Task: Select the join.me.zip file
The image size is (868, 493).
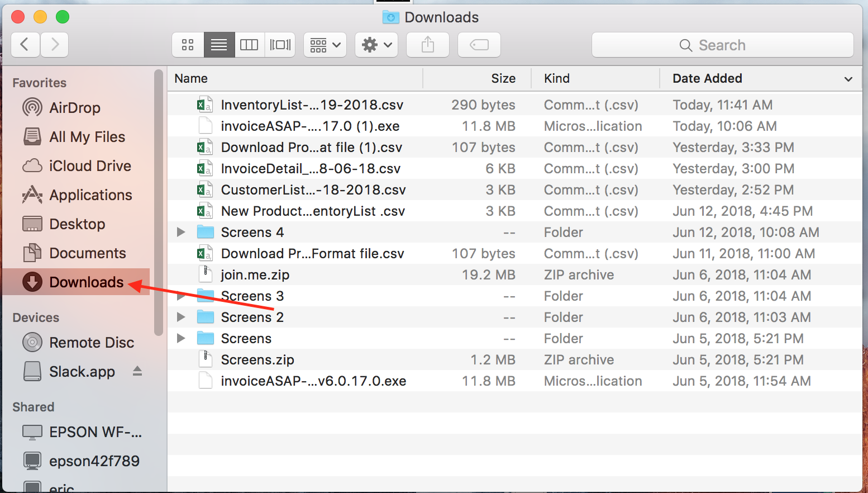Action: pyautogui.click(x=255, y=275)
